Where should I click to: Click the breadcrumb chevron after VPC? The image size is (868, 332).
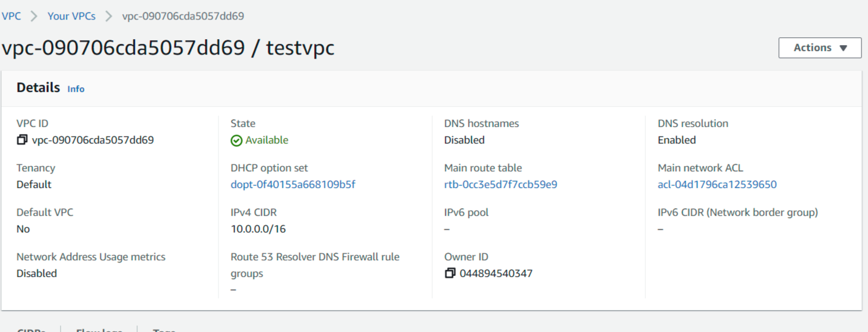pyautogui.click(x=34, y=16)
